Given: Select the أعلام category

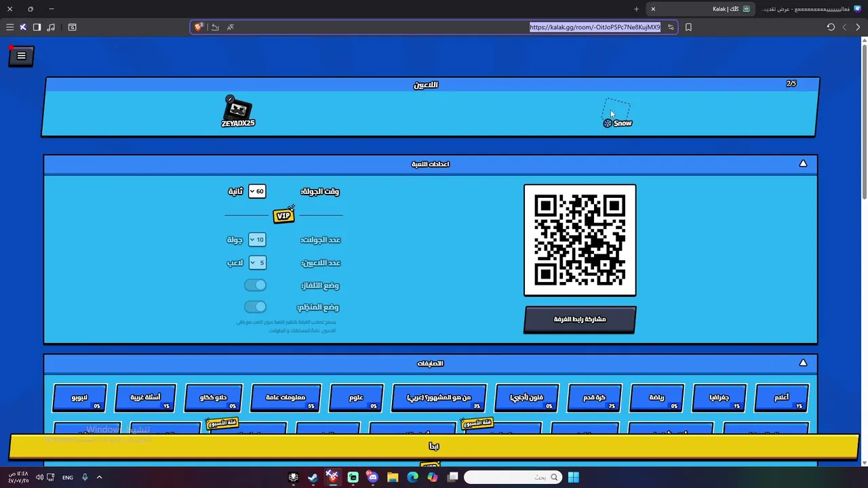Looking at the screenshot, I should click(x=782, y=398).
